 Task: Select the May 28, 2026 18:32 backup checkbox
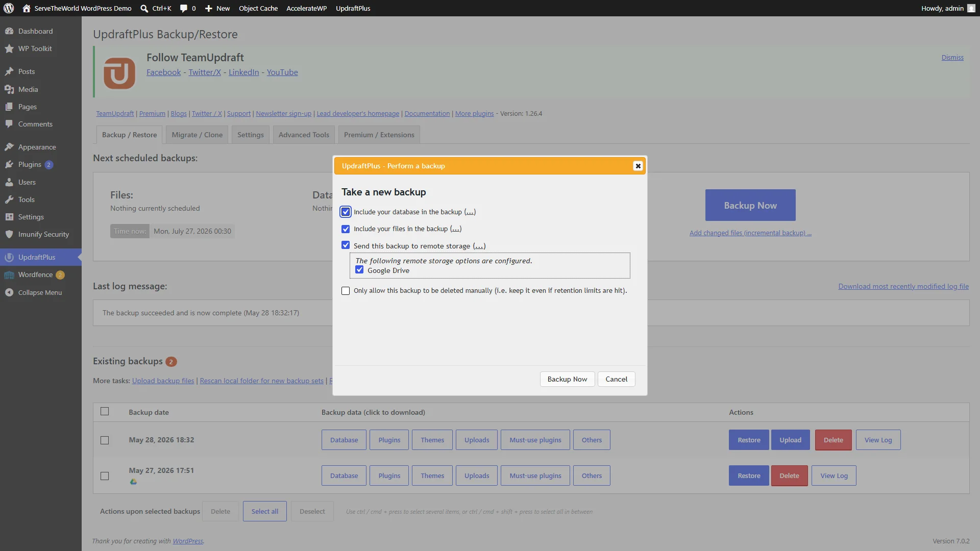coord(105,440)
